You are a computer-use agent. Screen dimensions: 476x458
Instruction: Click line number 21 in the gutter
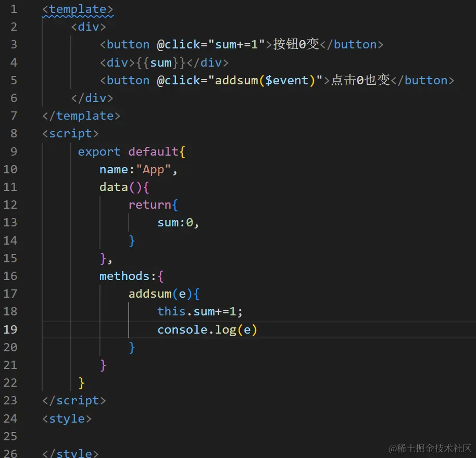(10, 365)
